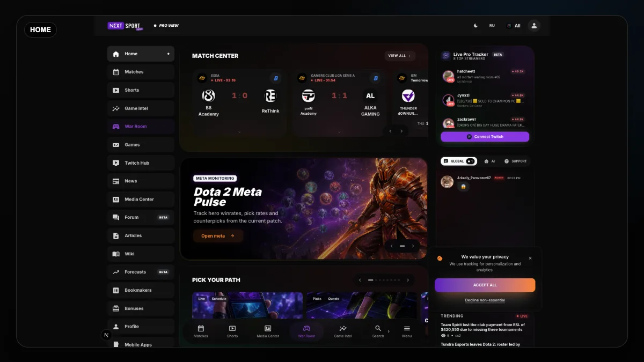Click the user account avatar icon

click(x=534, y=25)
